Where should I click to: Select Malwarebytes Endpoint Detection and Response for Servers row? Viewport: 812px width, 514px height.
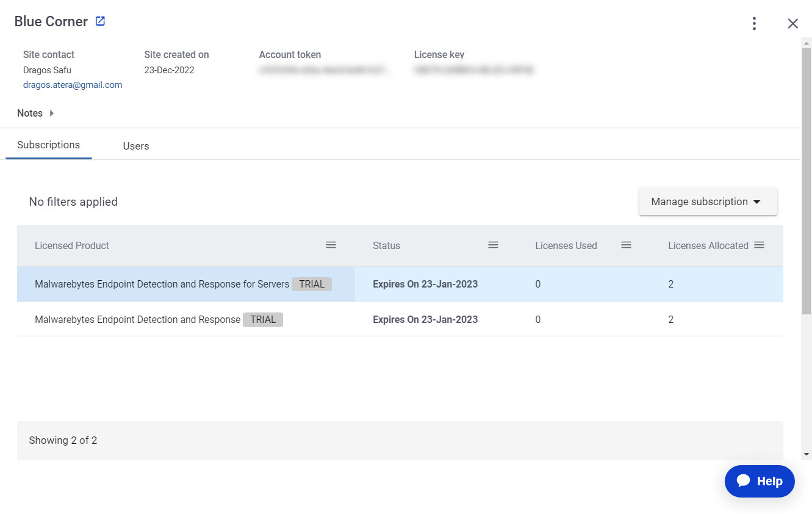[400, 284]
